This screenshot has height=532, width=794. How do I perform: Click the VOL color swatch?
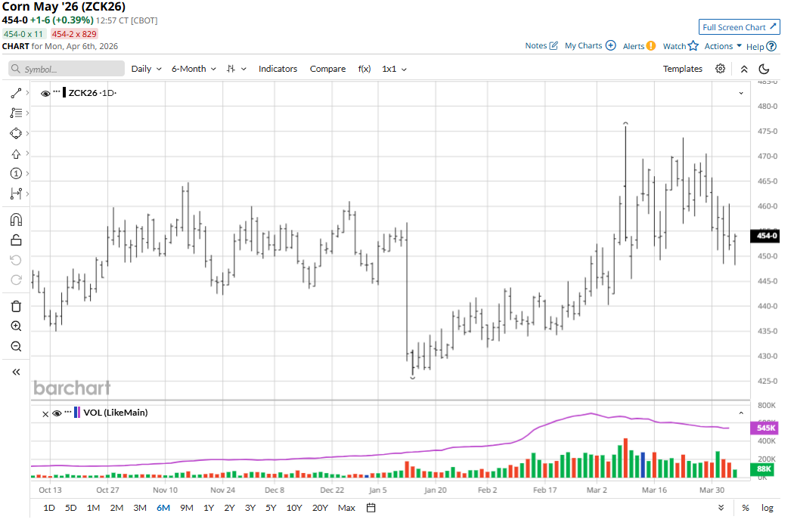[x=77, y=413]
